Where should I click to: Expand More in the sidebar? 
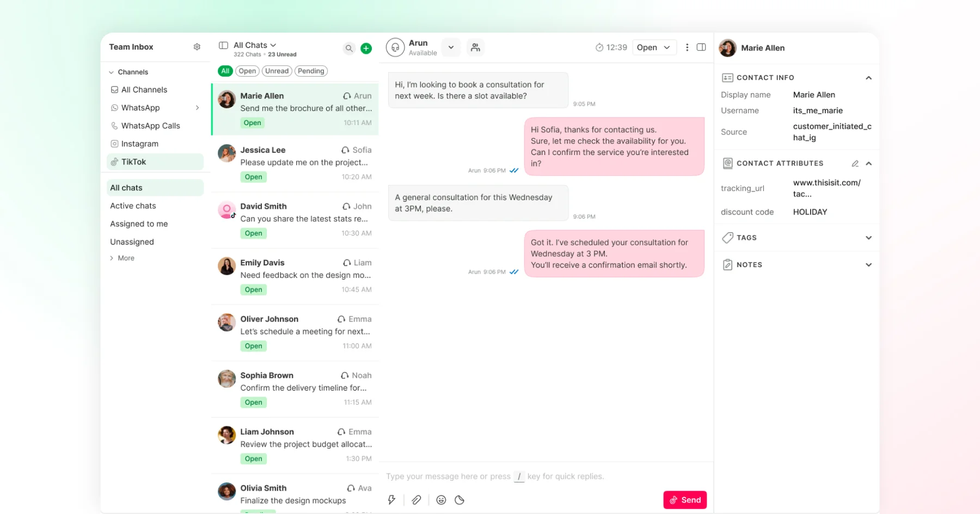coord(122,258)
